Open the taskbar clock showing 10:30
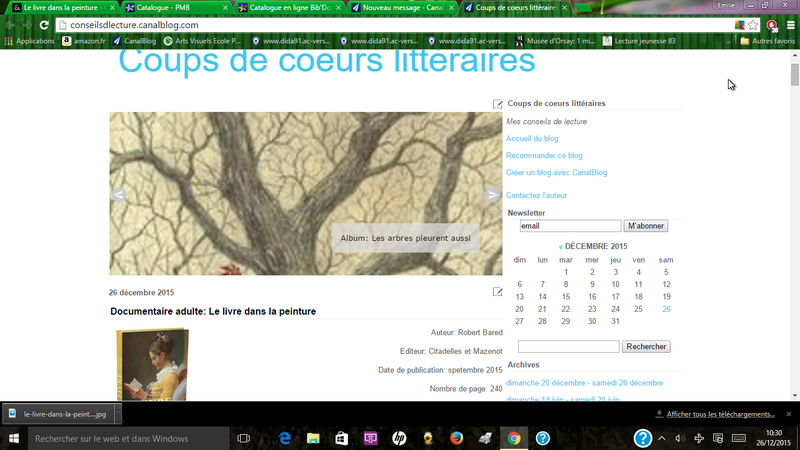 coord(773,438)
